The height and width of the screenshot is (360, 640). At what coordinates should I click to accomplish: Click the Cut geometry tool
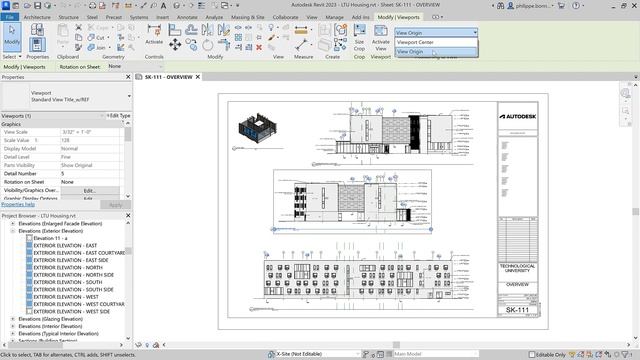97,38
